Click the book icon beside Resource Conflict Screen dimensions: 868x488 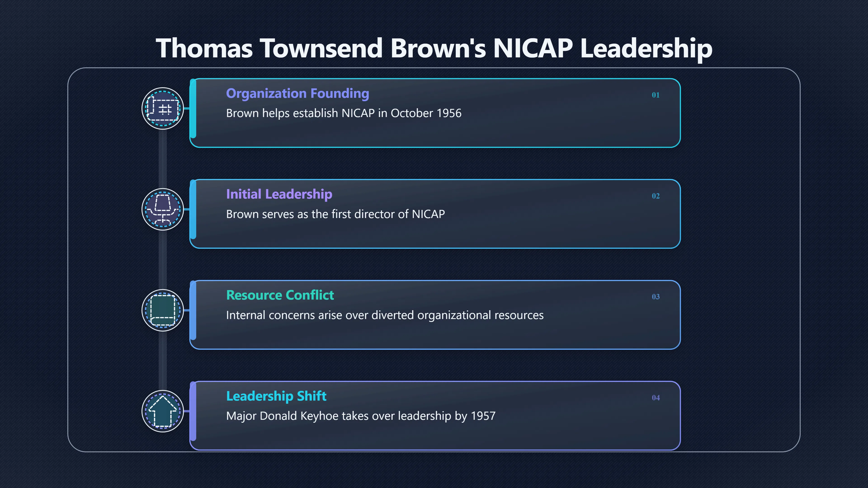[x=163, y=310]
